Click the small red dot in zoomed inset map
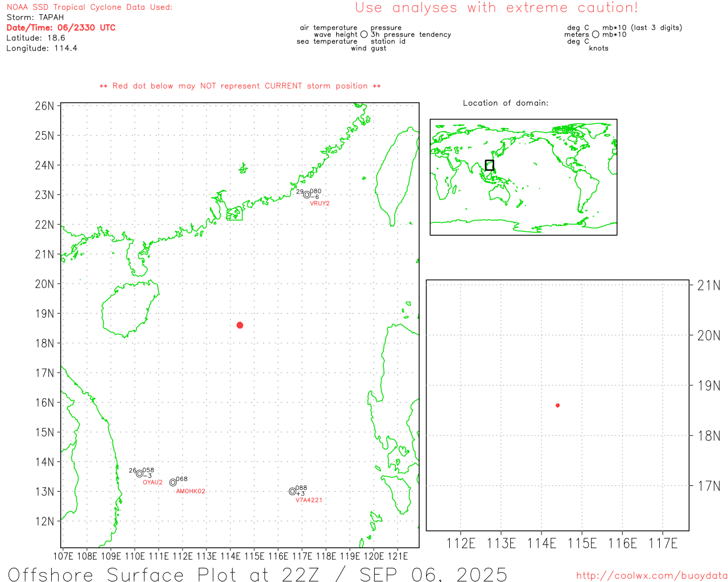The width and height of the screenshot is (728, 582). pos(558,405)
